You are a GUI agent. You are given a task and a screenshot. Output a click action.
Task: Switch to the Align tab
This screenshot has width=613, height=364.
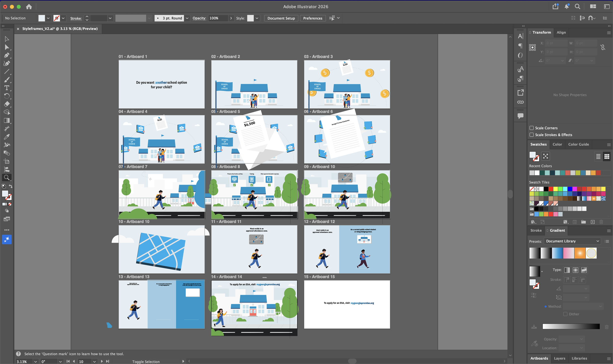point(561,32)
